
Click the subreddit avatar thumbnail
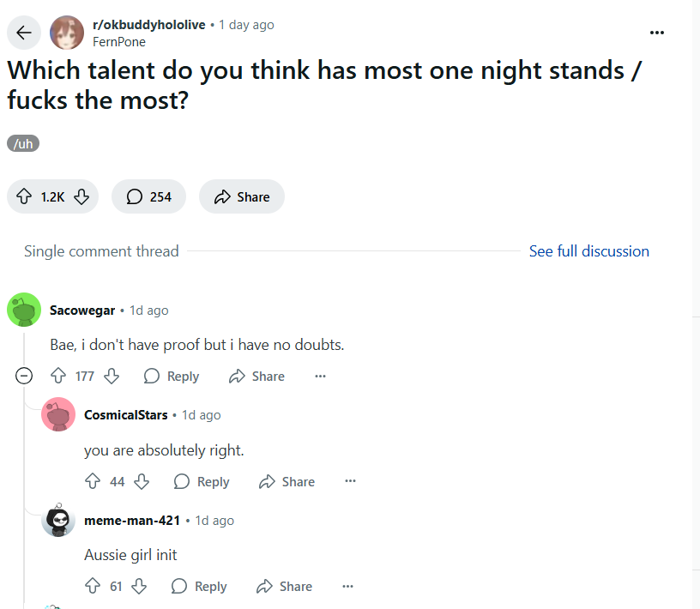click(x=67, y=33)
